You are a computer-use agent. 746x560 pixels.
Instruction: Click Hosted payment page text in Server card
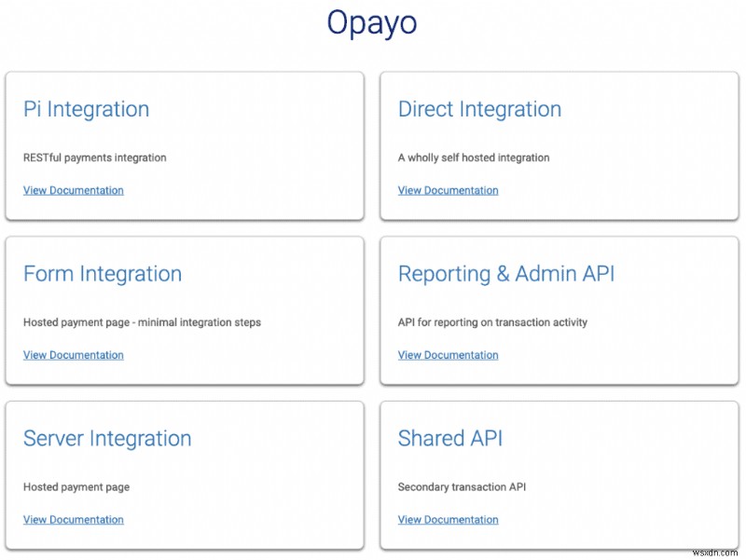pos(76,487)
